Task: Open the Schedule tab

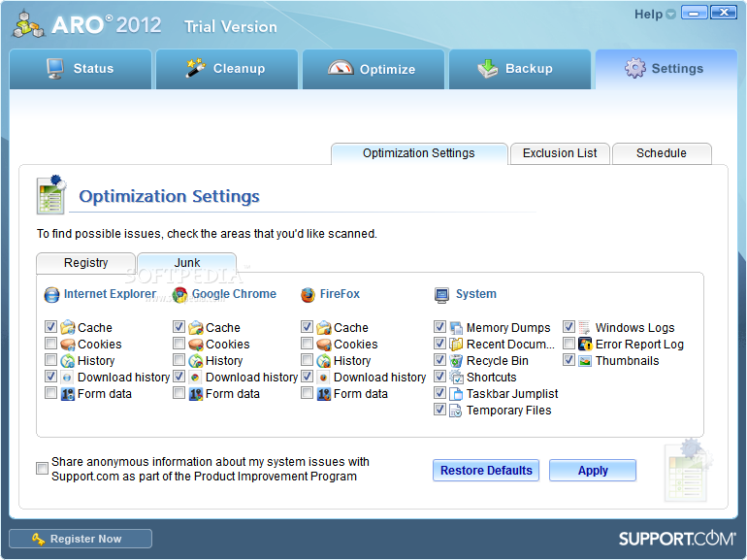Action: (x=662, y=153)
